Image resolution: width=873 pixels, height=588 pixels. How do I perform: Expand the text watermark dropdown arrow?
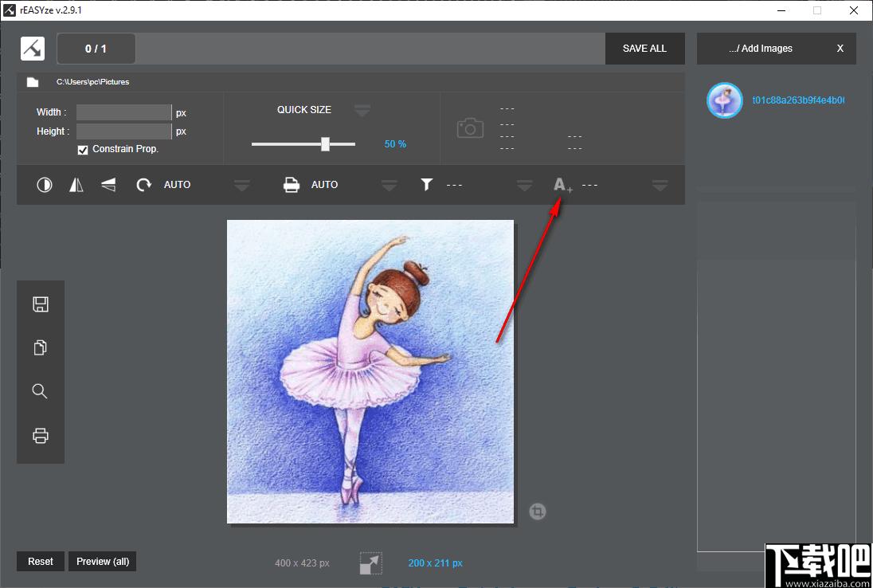(660, 186)
